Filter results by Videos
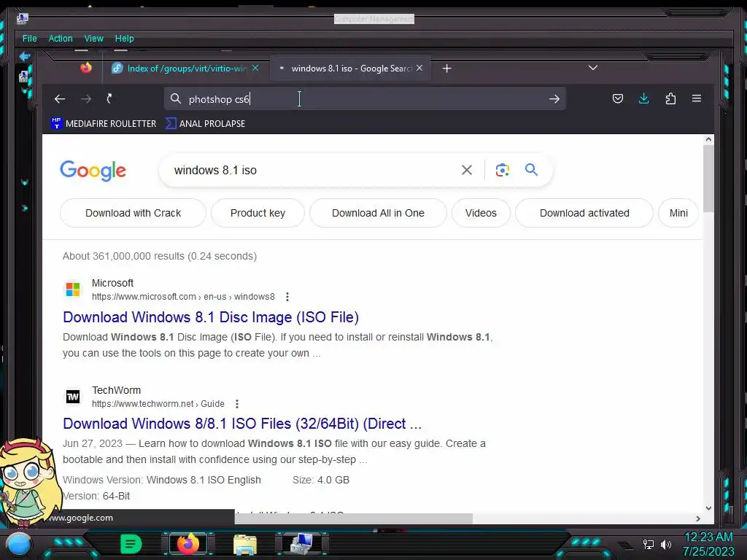The image size is (747, 560). tap(481, 213)
